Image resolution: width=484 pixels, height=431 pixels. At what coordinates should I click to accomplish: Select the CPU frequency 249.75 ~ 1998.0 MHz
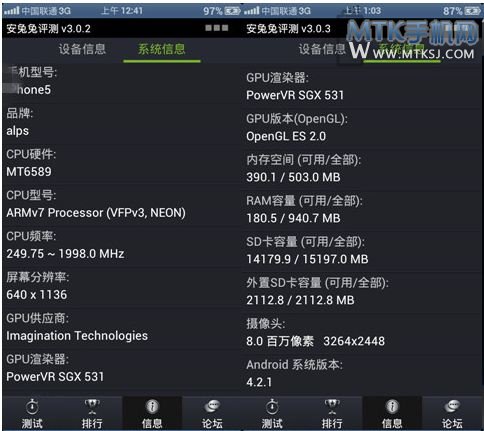[65, 254]
